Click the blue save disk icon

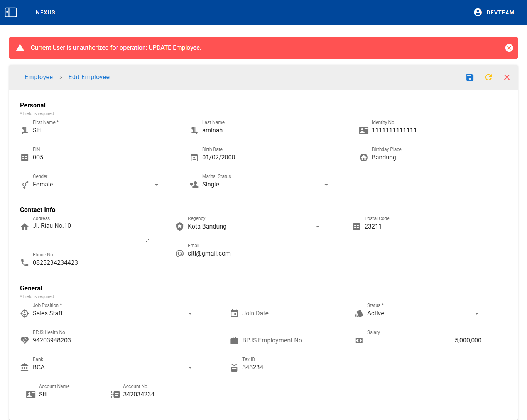[x=470, y=77]
